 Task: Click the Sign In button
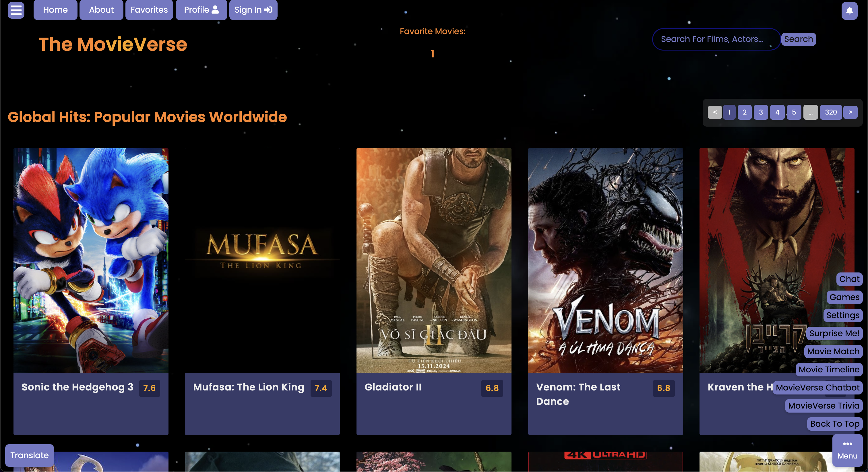pos(253,10)
